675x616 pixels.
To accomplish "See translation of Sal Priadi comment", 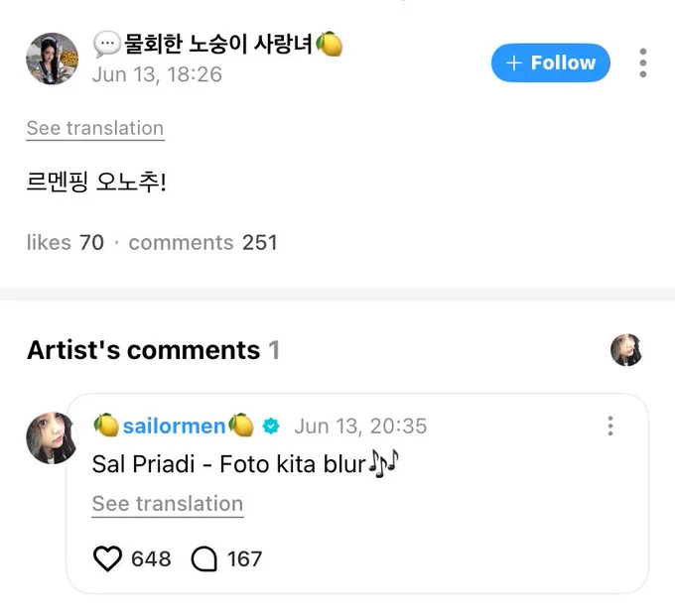I will click(168, 504).
